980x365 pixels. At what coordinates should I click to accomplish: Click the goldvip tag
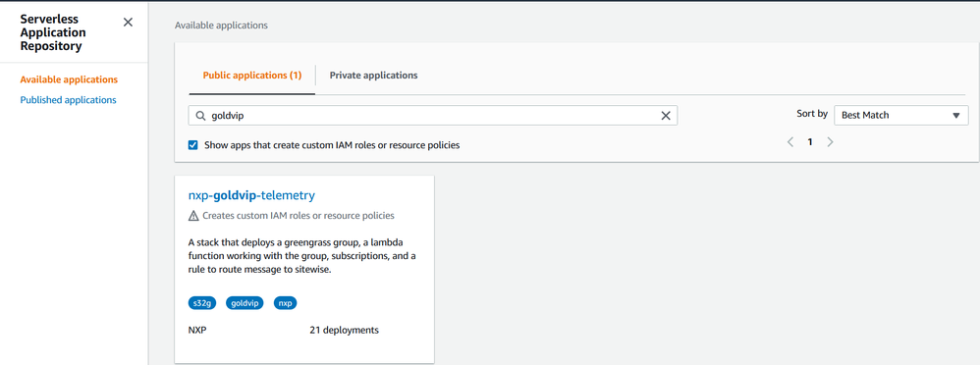pos(245,303)
